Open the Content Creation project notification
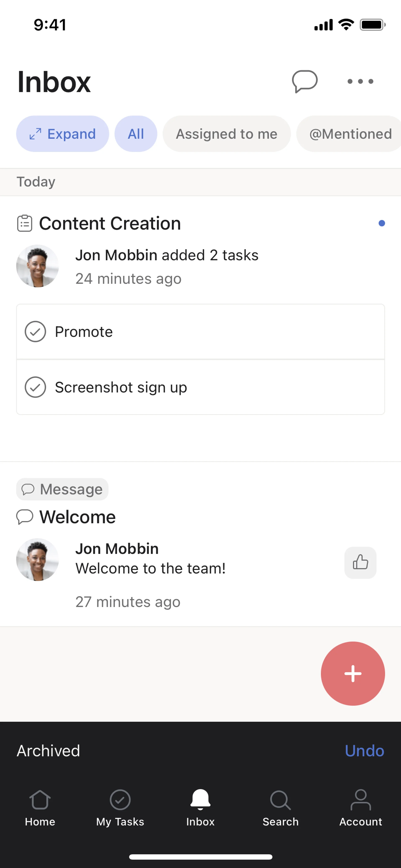This screenshot has width=401, height=868. tap(110, 223)
